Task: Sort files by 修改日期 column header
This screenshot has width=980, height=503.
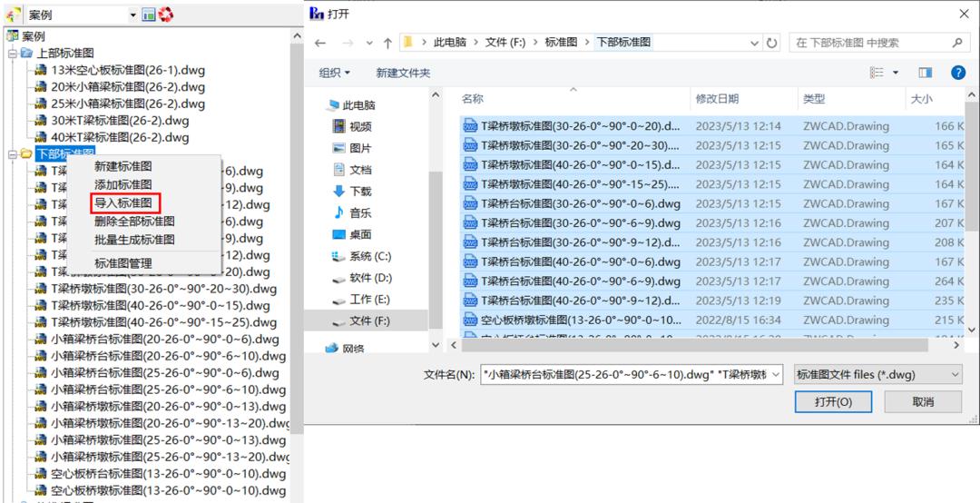Action: [717, 98]
